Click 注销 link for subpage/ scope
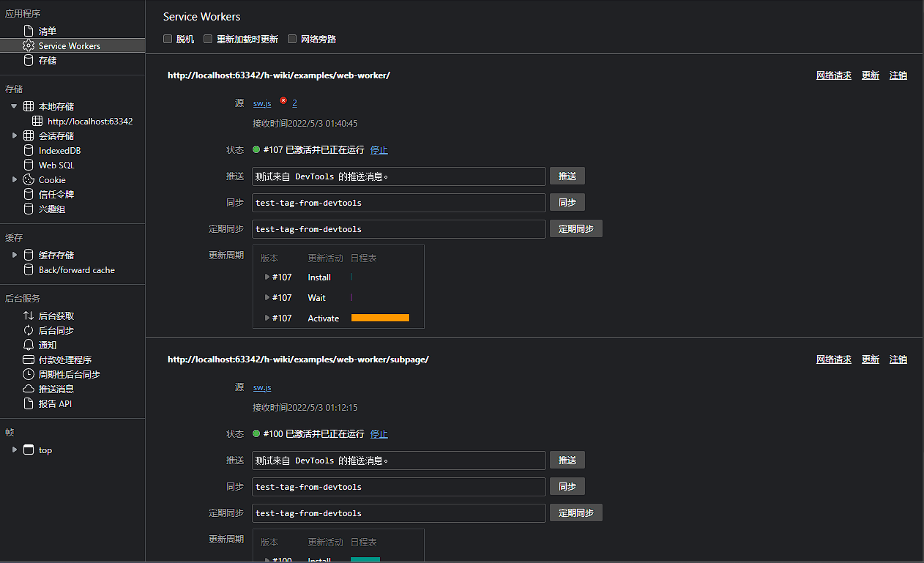The image size is (924, 563). click(x=898, y=359)
